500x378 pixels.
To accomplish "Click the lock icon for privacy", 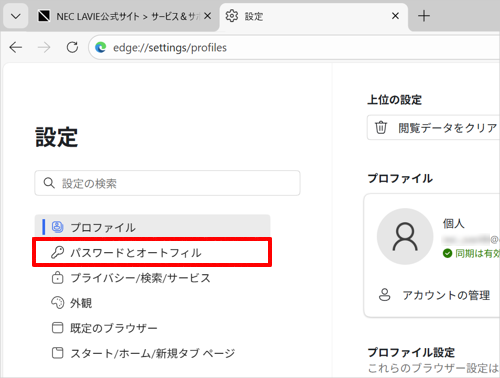I will pos(57,277).
